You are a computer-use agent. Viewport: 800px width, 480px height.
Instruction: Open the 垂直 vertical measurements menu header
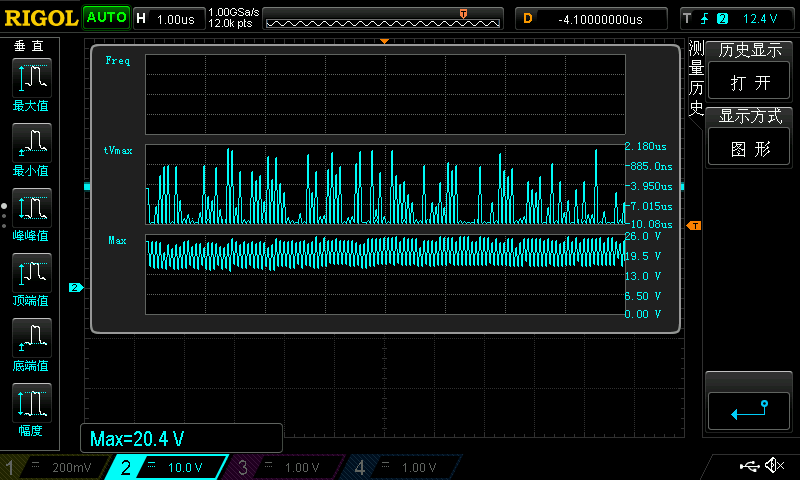pyautogui.click(x=29, y=46)
